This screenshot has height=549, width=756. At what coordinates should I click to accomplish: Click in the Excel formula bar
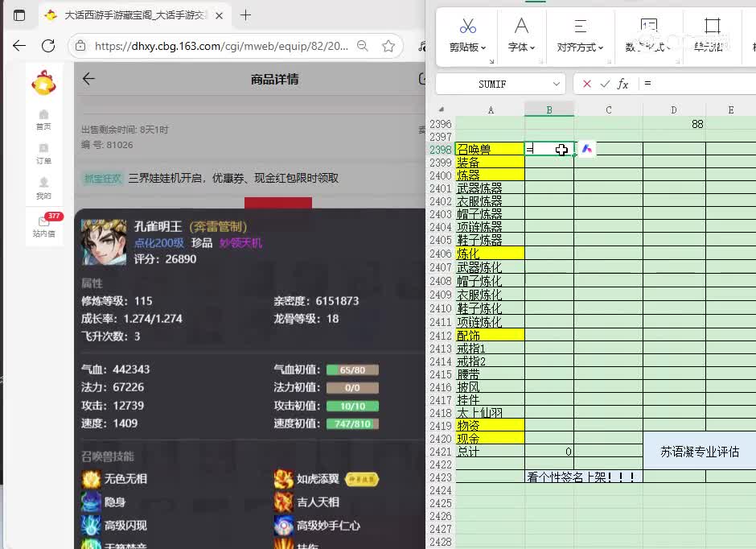tap(699, 84)
